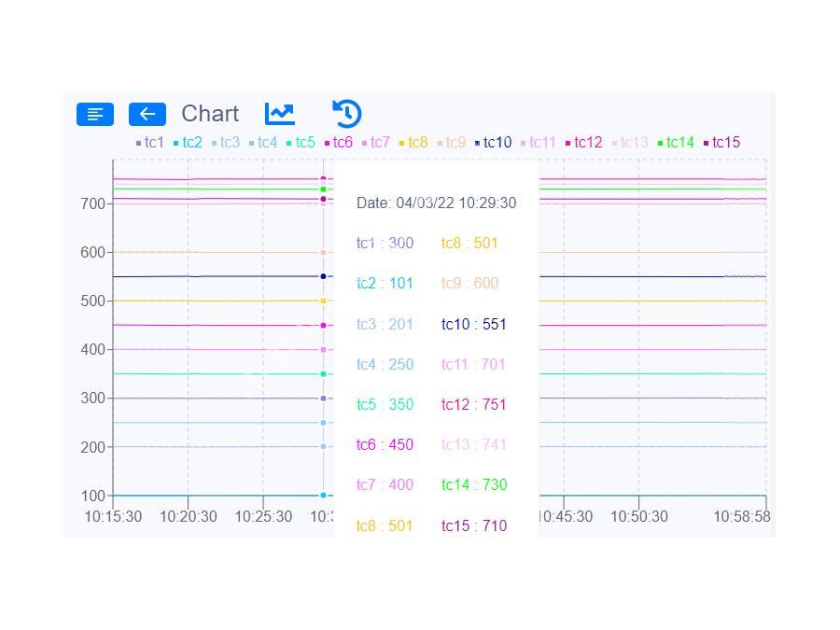Toggle tc13 series in legend

pyautogui.click(x=630, y=143)
